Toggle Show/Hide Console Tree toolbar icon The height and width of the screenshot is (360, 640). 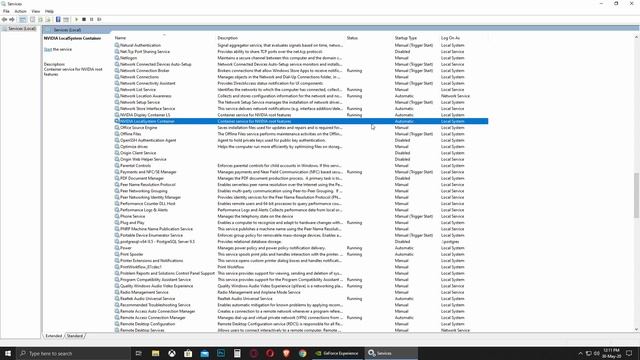23,20
